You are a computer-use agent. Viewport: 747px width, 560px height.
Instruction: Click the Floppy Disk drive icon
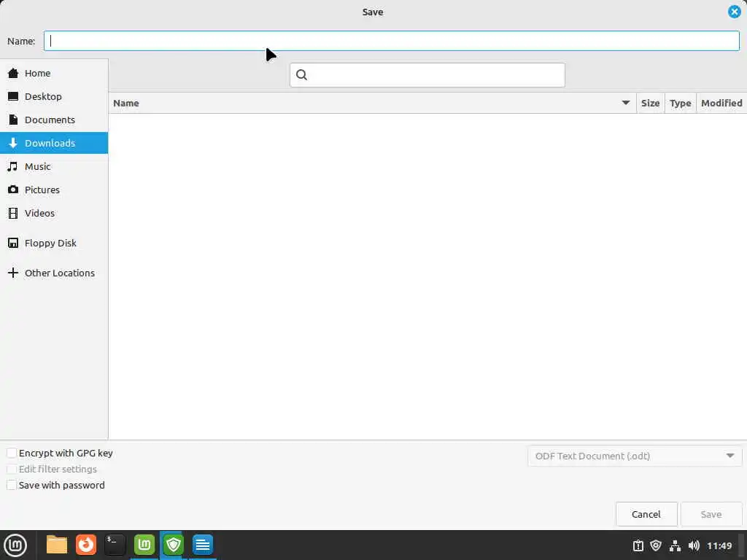pyautogui.click(x=13, y=243)
